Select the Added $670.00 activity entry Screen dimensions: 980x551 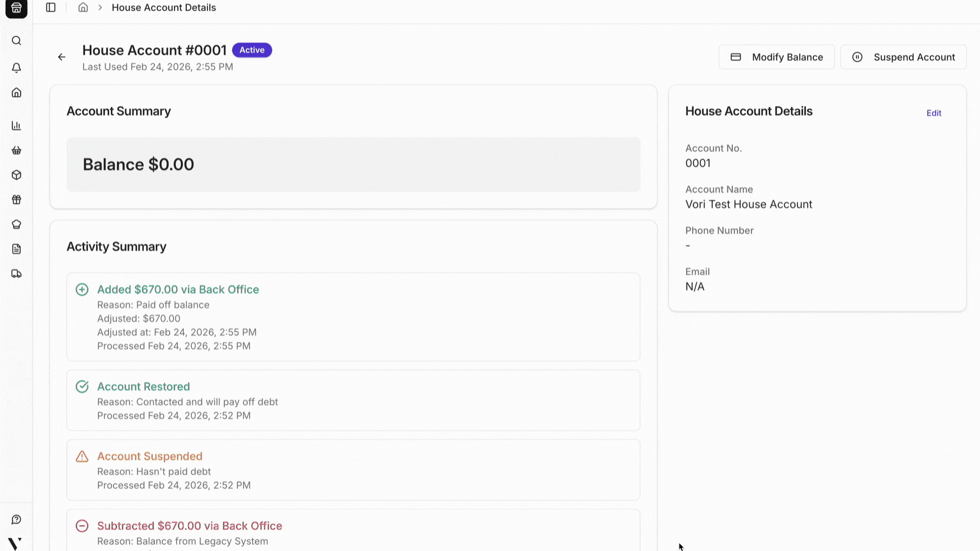353,317
